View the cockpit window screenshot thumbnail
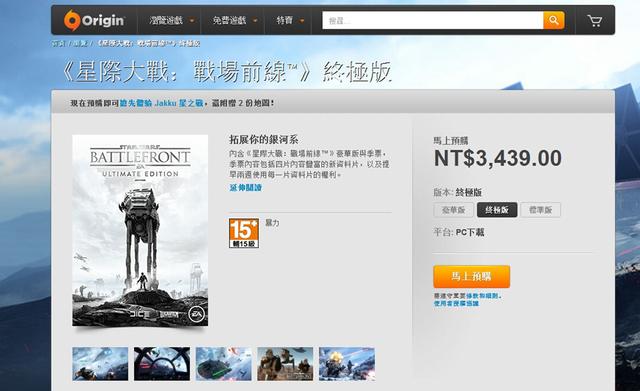Viewport: 640px width, 391px height. [x=162, y=364]
